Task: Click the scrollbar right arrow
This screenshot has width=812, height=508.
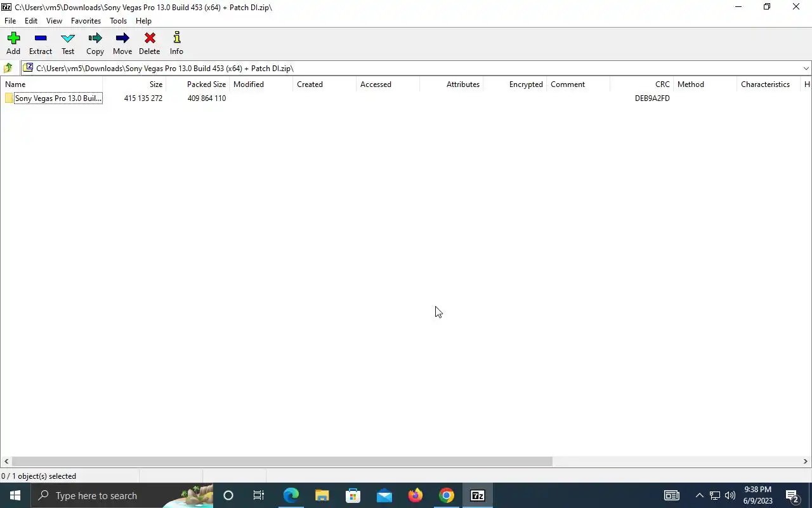Action: point(806,462)
